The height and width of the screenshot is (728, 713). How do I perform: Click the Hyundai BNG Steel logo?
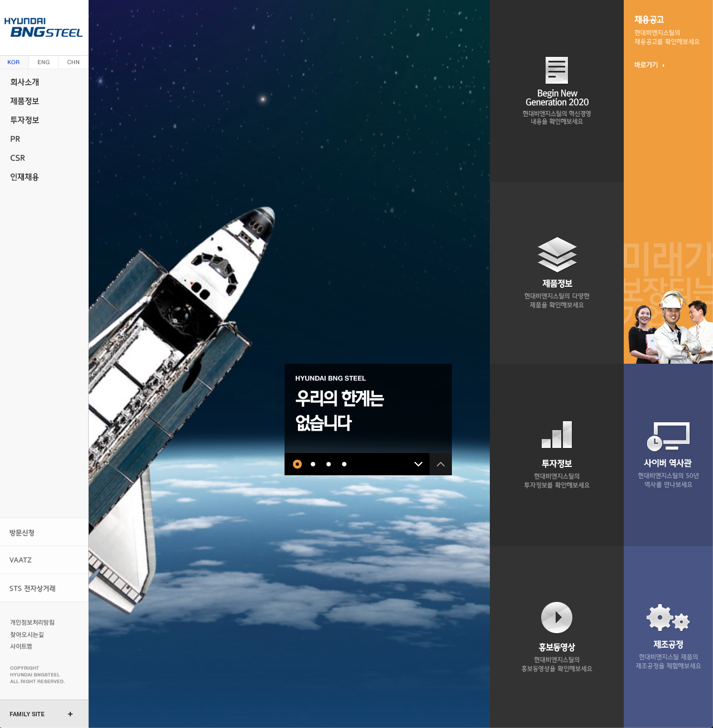click(x=44, y=28)
